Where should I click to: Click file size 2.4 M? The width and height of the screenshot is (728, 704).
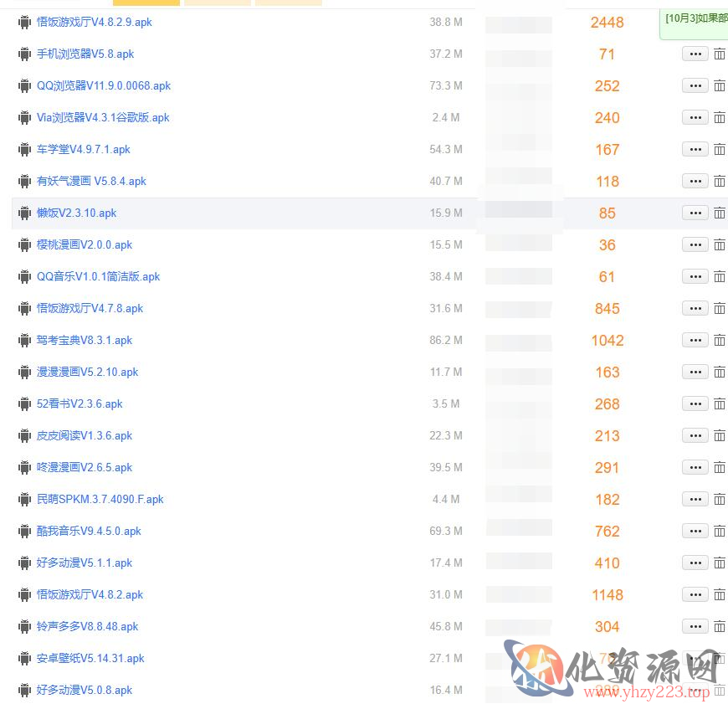tap(446, 118)
